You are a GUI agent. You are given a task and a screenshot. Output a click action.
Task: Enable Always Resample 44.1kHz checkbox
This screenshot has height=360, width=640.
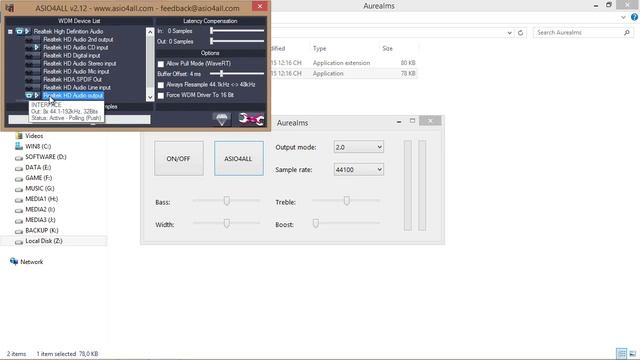161,85
